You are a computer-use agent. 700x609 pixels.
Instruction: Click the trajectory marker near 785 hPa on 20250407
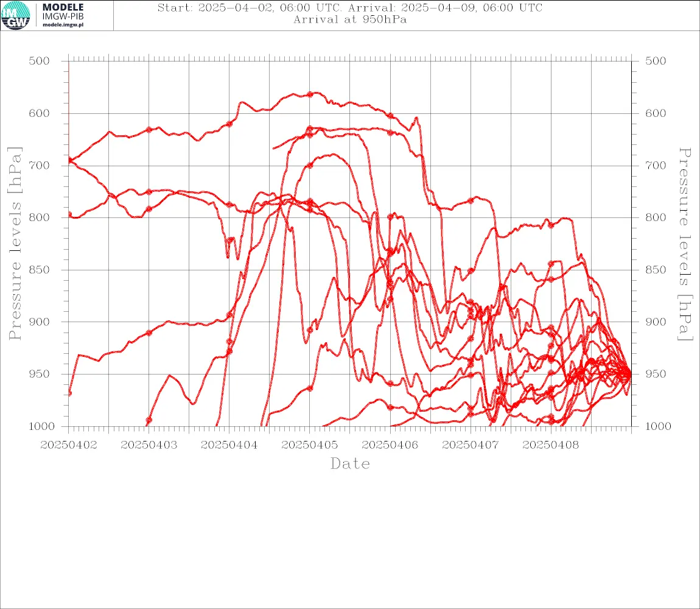point(471,200)
